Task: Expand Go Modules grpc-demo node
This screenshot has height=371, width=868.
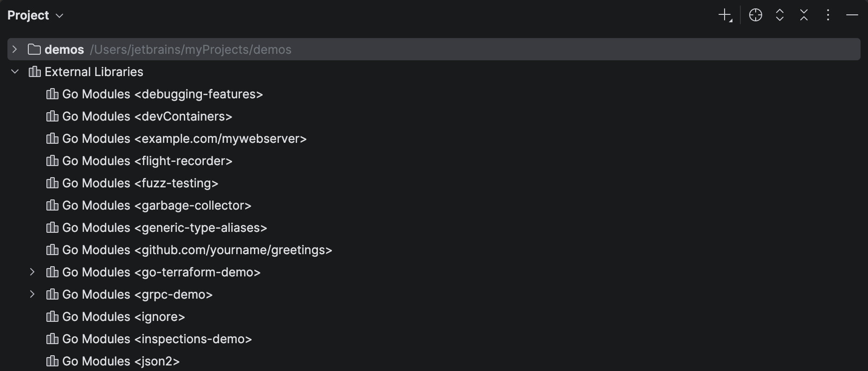Action: (x=32, y=294)
